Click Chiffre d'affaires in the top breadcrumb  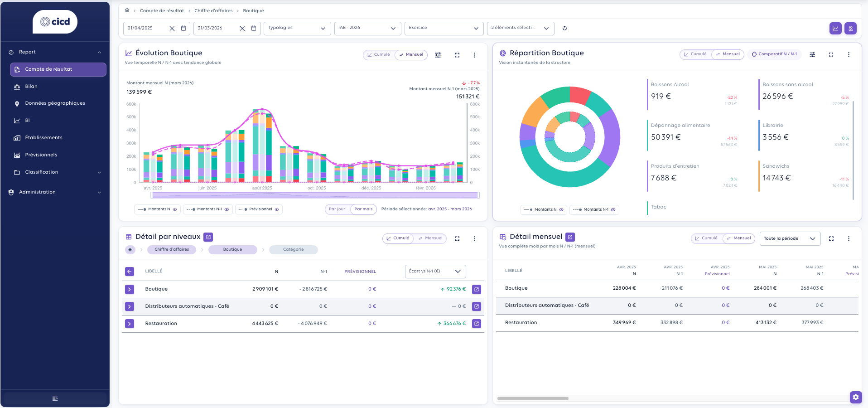(x=213, y=11)
